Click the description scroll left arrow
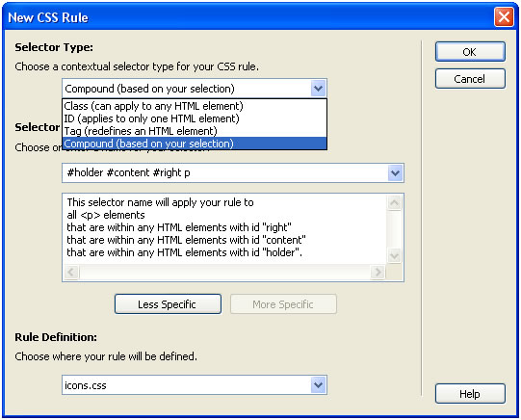The image size is (521, 420). (x=70, y=273)
